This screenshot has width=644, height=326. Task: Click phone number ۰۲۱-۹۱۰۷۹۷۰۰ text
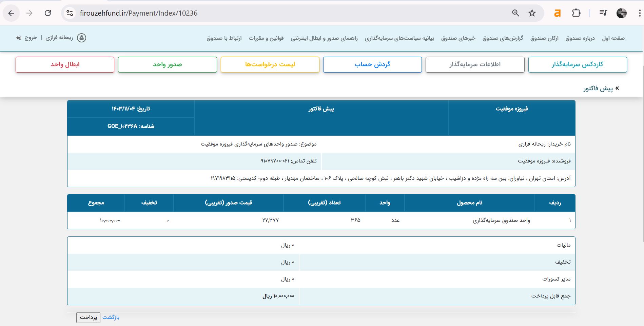pos(275,161)
